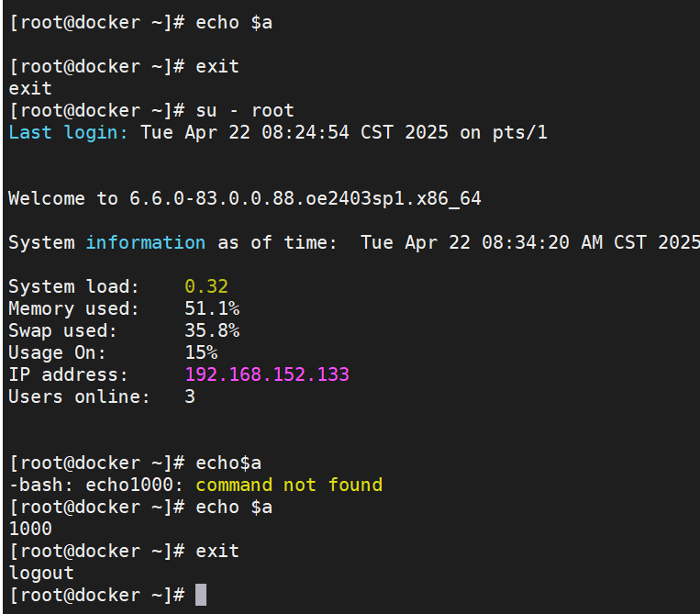The width and height of the screenshot is (700, 614).
Task: Click the cyan "Last login:" label
Action: 69,132
